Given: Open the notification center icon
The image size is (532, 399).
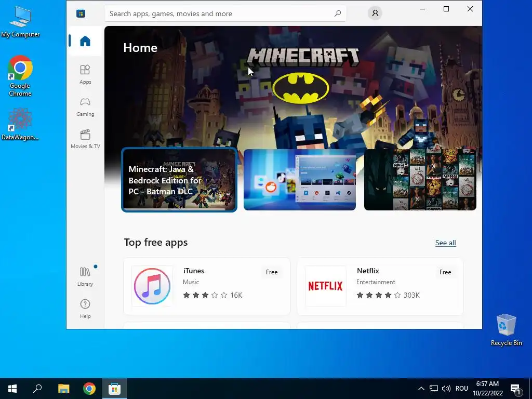Looking at the screenshot, I should (516, 389).
